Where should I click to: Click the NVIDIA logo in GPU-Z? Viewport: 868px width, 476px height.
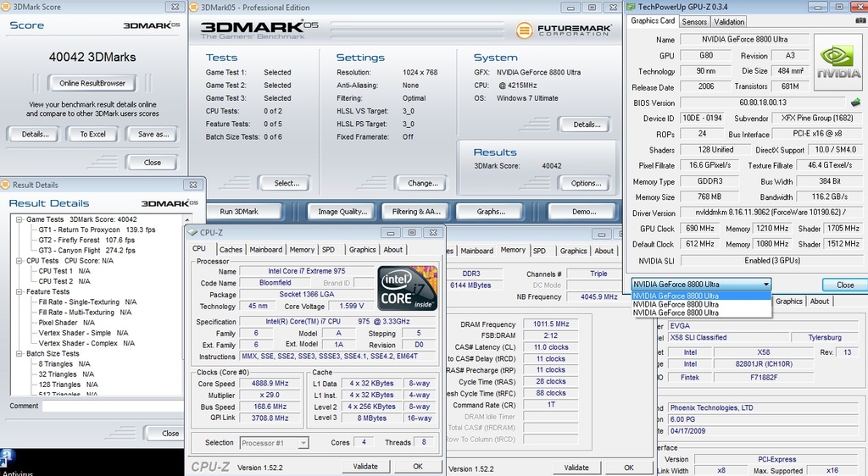838,63
